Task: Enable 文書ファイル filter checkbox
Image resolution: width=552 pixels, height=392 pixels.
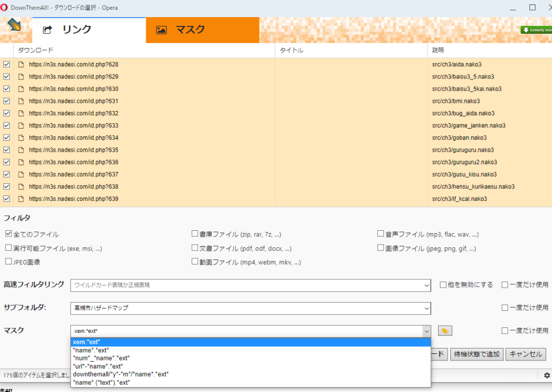Action: 194,248
